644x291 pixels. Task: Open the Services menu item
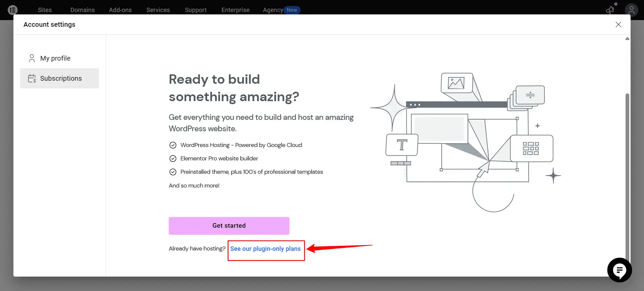[x=158, y=10]
